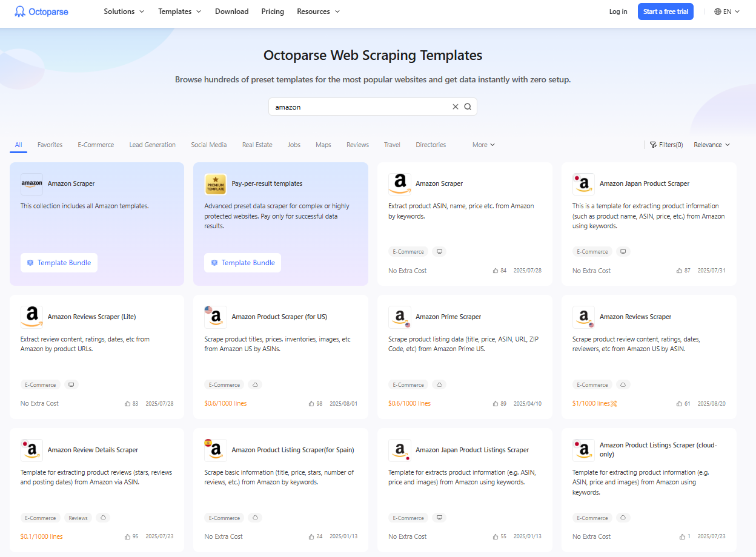756x557 pixels.
Task: Click the cloud icon on Amazon Prime Scraper
Action: click(439, 384)
